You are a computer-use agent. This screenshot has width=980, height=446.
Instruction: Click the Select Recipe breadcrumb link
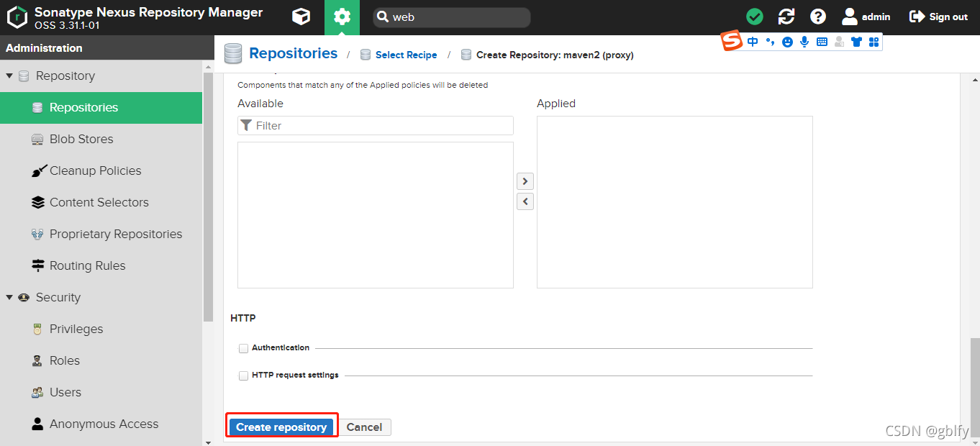click(406, 55)
